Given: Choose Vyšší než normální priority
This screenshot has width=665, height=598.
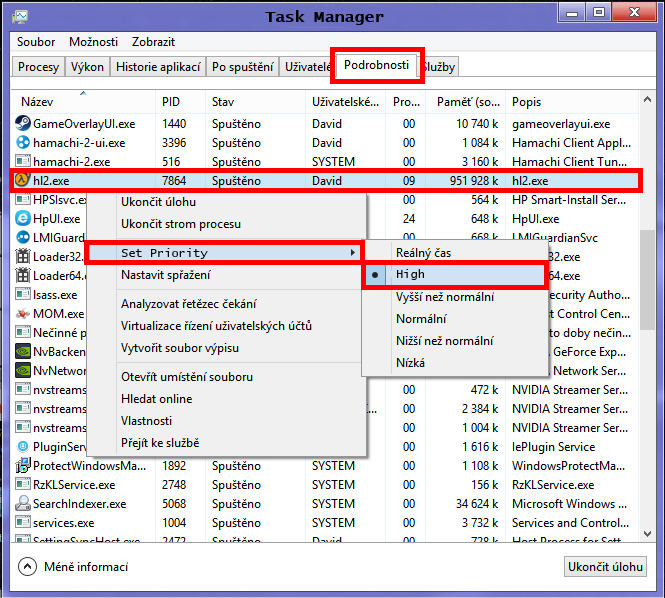Looking at the screenshot, I should coord(455,297).
